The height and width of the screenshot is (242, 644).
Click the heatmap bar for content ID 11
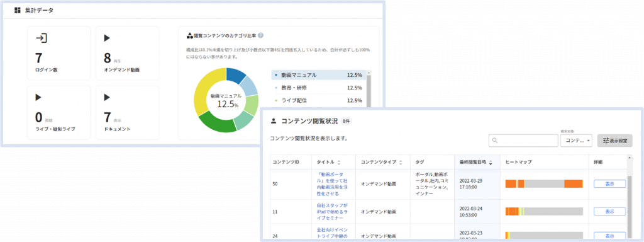[544, 212]
